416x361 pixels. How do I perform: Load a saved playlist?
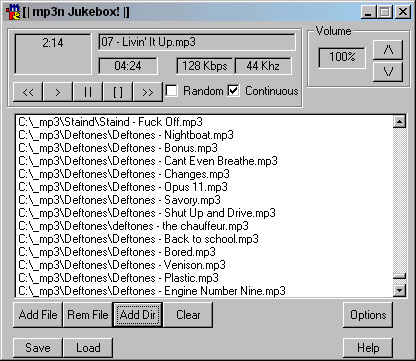pos(88,348)
